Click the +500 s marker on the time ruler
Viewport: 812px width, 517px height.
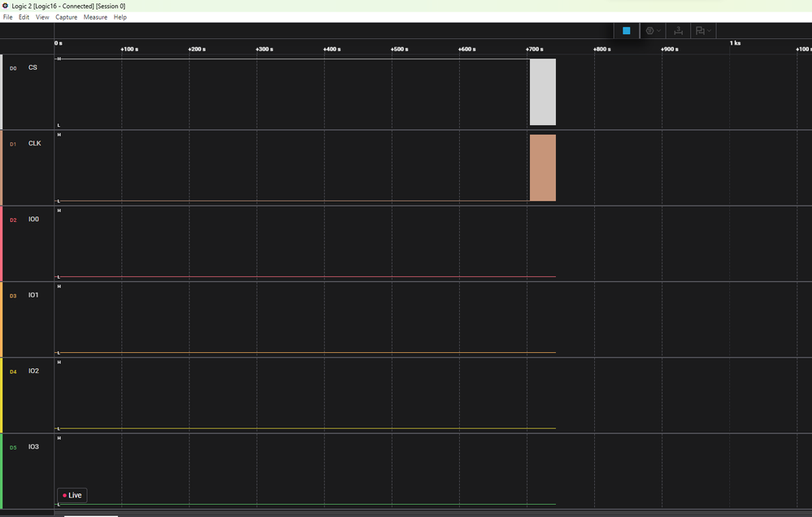[x=398, y=49]
